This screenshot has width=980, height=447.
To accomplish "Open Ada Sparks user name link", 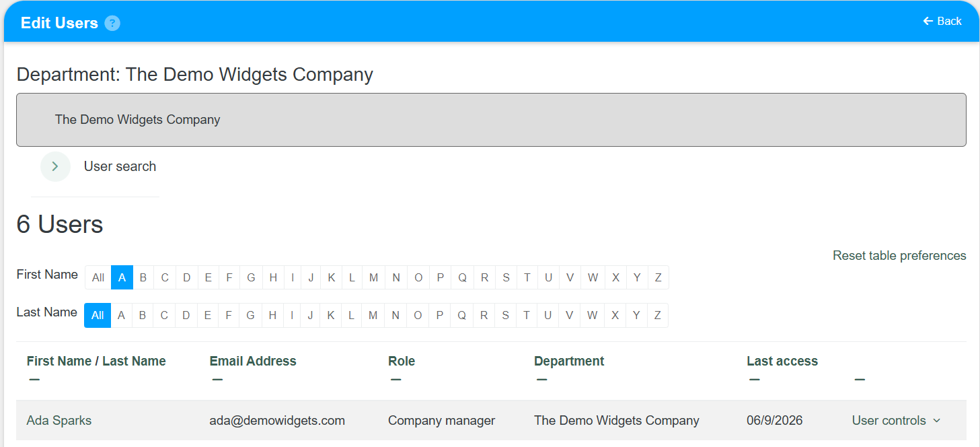I will tap(59, 421).
